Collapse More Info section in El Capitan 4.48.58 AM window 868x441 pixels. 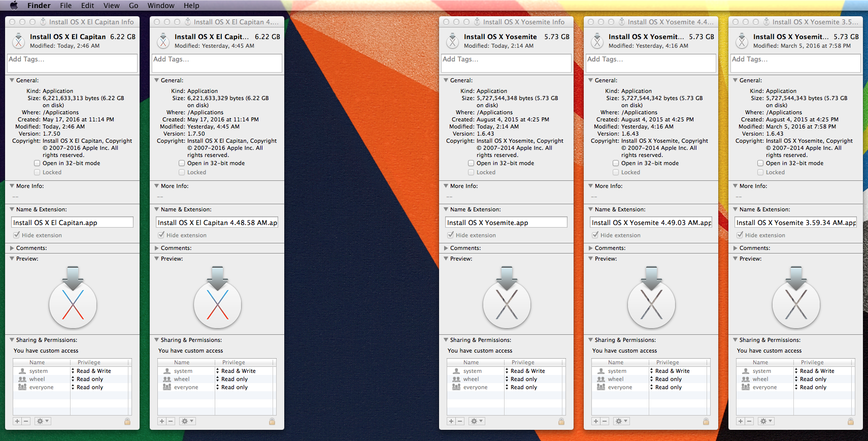(156, 186)
